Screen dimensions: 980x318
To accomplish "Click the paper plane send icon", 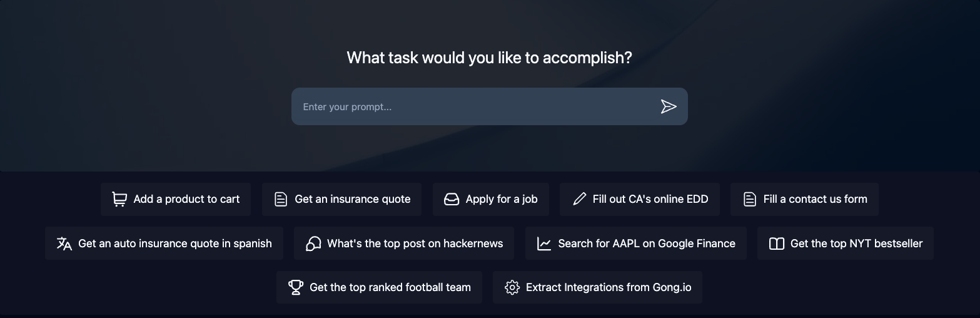I will (669, 106).
